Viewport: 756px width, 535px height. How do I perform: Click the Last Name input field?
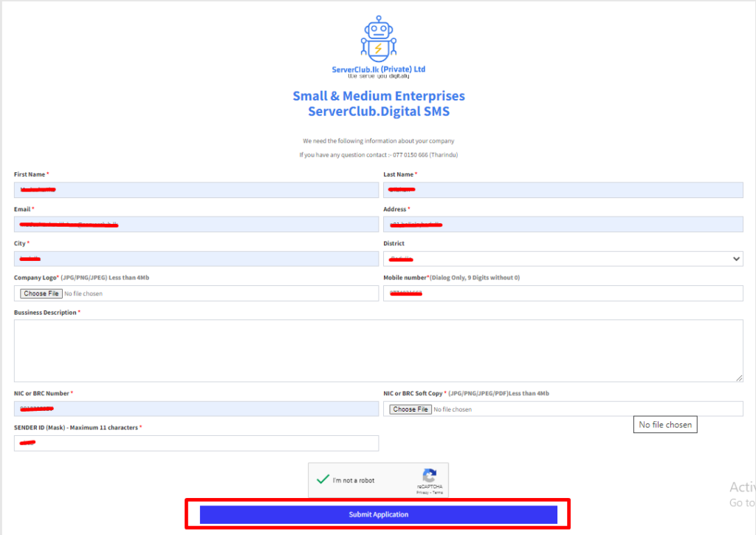tap(563, 190)
